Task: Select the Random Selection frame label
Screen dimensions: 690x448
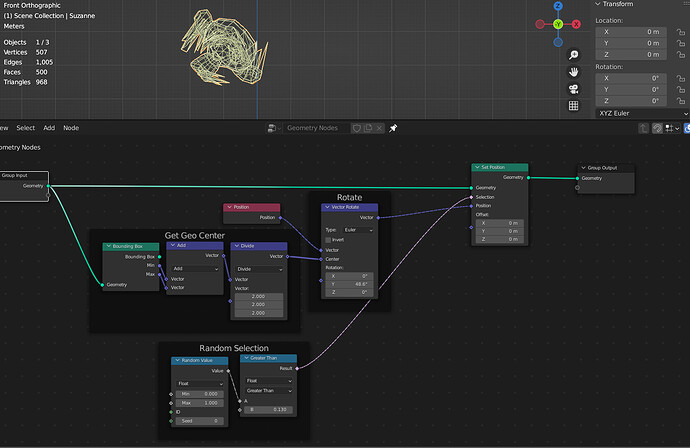Action: coord(234,348)
